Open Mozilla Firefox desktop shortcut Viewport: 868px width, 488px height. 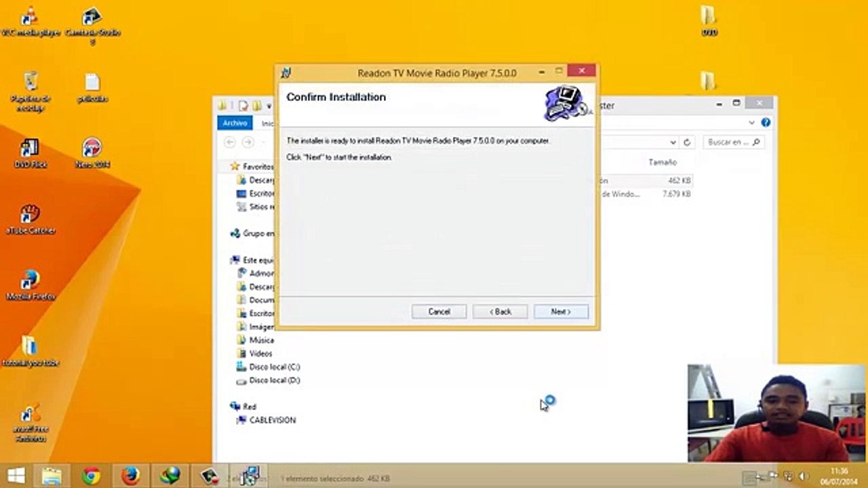30,285
